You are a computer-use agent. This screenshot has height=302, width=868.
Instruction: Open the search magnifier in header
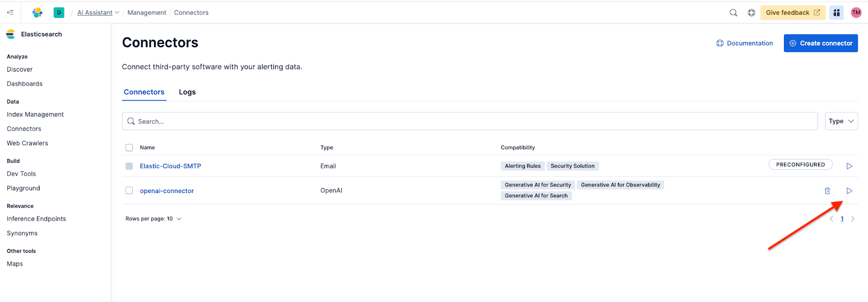click(x=733, y=12)
